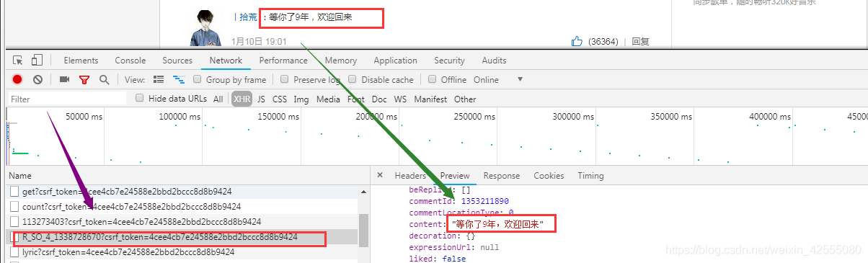Select checkbox of 113273403?csrf_token request
Viewport: 868px width, 263px height.
point(15,222)
